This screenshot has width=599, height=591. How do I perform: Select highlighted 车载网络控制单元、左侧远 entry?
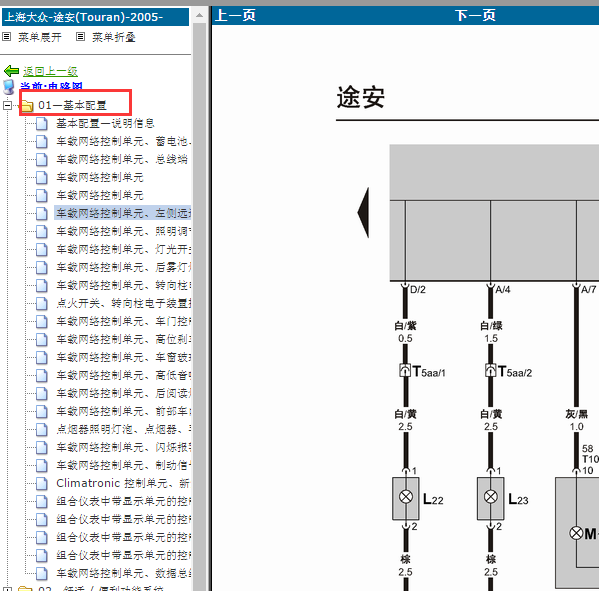123,213
